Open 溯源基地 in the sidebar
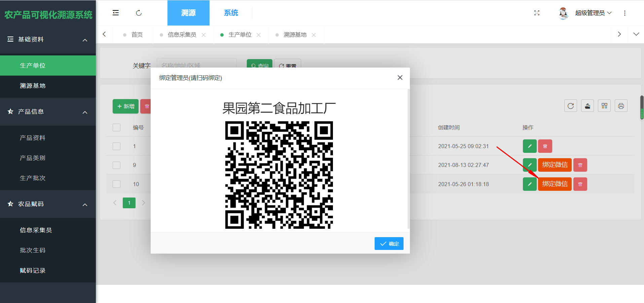The image size is (644, 303). pos(48,86)
